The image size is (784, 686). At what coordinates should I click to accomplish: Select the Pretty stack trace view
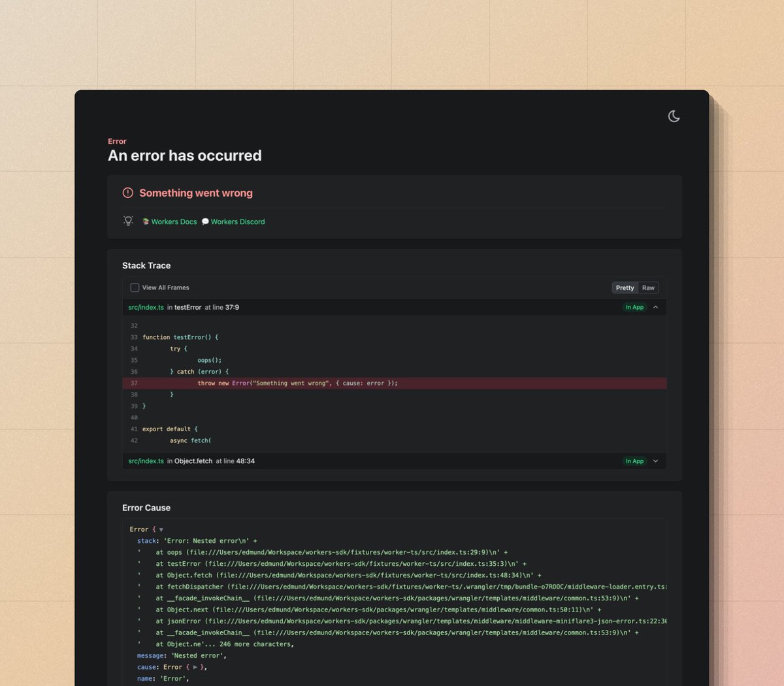point(625,287)
